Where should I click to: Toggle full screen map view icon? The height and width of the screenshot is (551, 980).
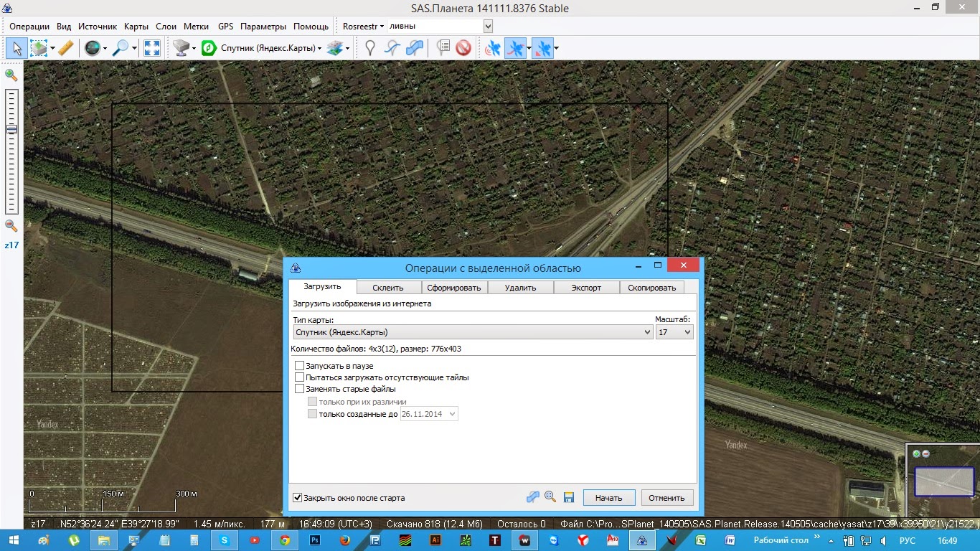pos(151,48)
